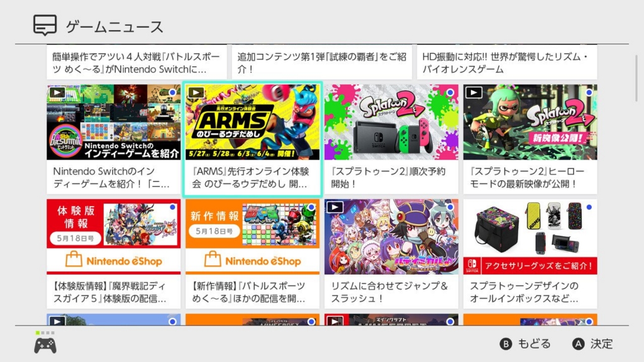Open the ARMS online test punch article
The height and width of the screenshot is (362, 644).
click(252, 139)
